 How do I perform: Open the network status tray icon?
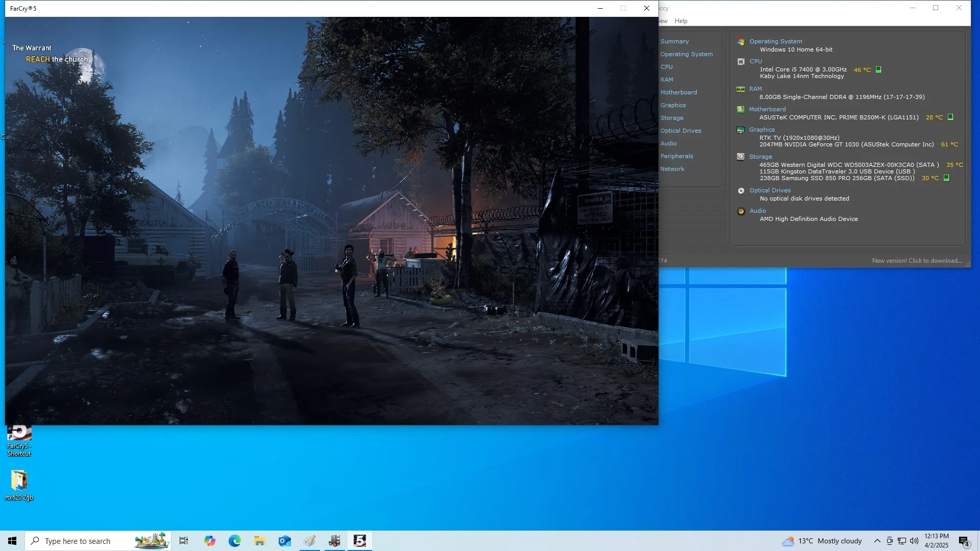point(902,541)
